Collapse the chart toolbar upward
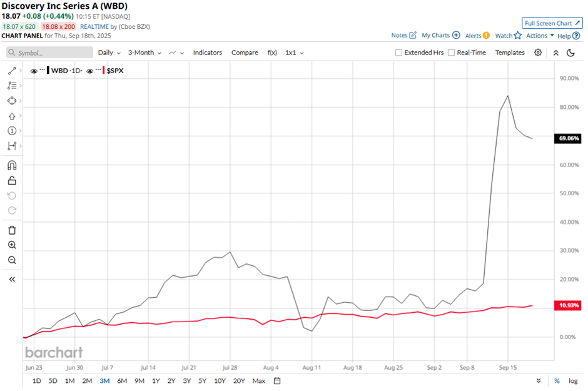The image size is (588, 391). tap(556, 53)
